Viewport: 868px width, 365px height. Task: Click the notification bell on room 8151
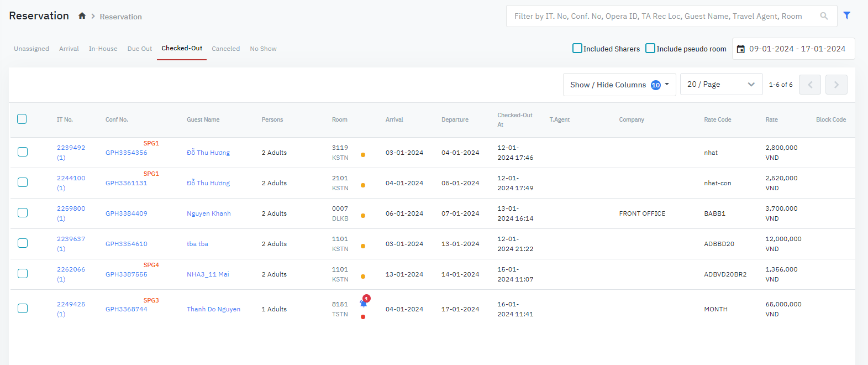click(x=364, y=303)
